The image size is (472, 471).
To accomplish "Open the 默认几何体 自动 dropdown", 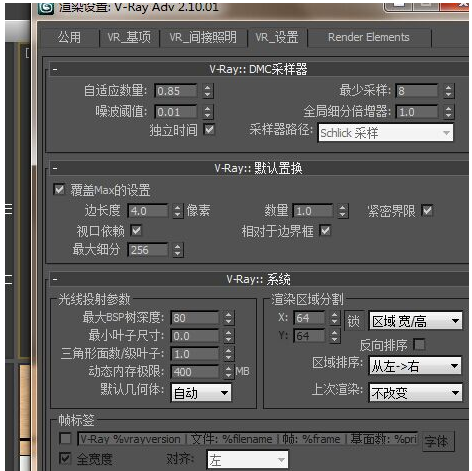I will (x=201, y=393).
